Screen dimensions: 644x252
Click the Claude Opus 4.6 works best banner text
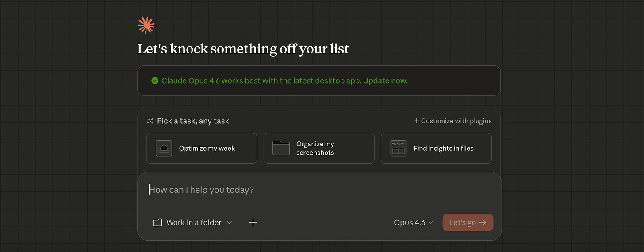coord(261,80)
